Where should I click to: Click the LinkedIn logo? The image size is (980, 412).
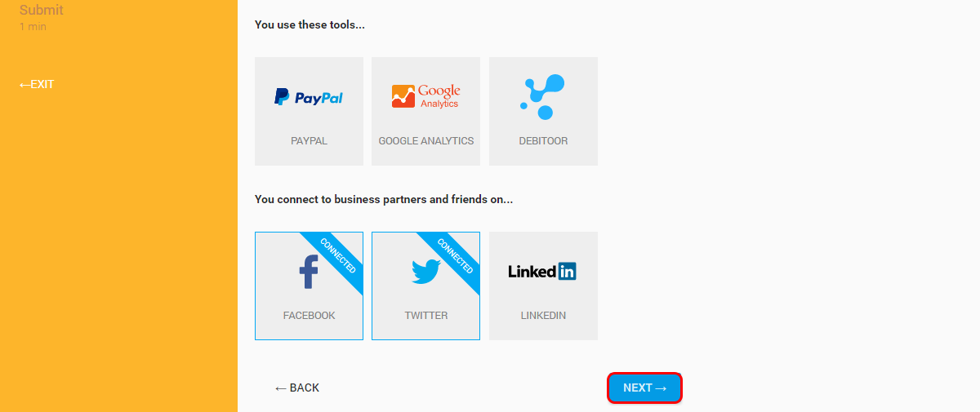pyautogui.click(x=542, y=272)
